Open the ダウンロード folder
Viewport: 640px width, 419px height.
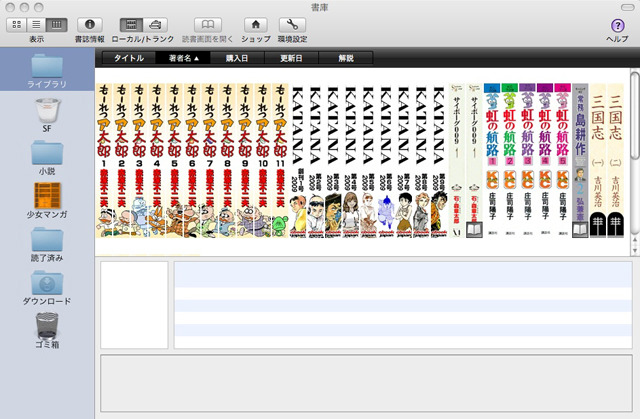point(47,288)
